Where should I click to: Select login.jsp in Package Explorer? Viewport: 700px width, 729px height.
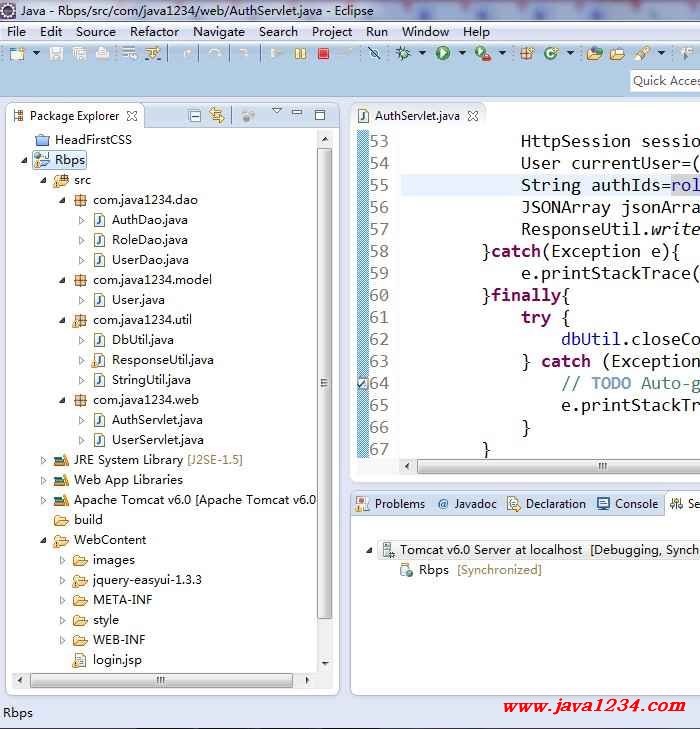(x=117, y=660)
